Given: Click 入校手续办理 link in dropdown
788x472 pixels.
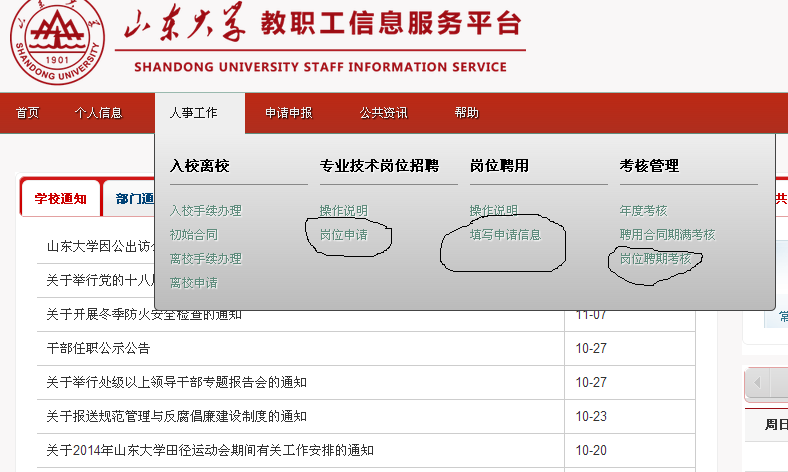Looking at the screenshot, I should [205, 211].
